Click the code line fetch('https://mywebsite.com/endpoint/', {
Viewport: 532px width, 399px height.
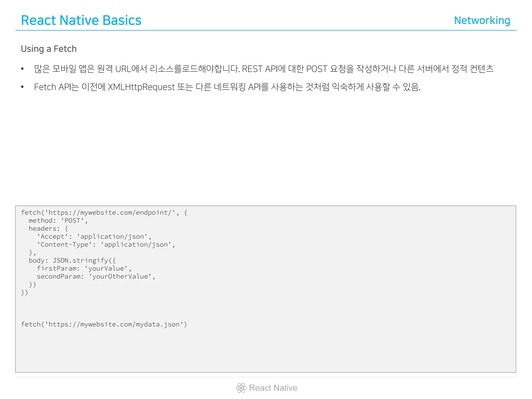point(104,212)
